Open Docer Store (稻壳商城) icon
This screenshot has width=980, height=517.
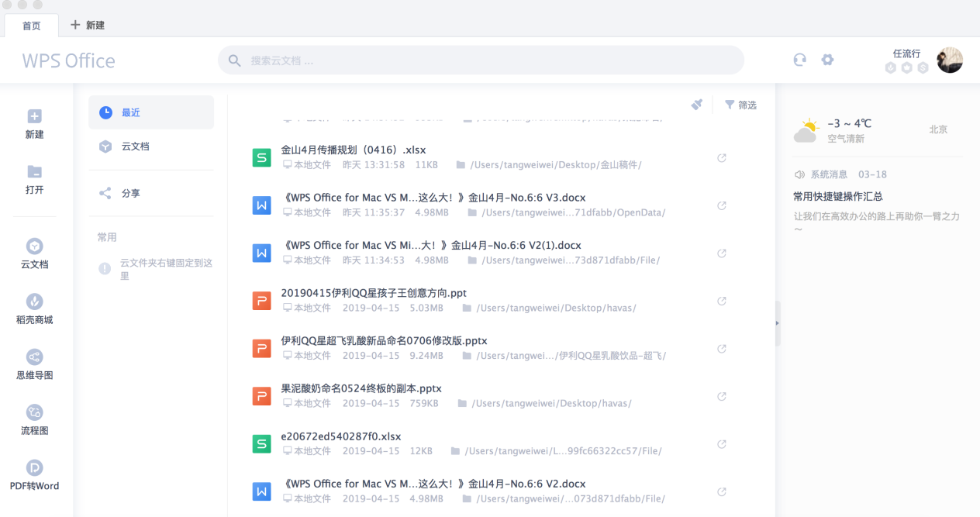click(34, 302)
